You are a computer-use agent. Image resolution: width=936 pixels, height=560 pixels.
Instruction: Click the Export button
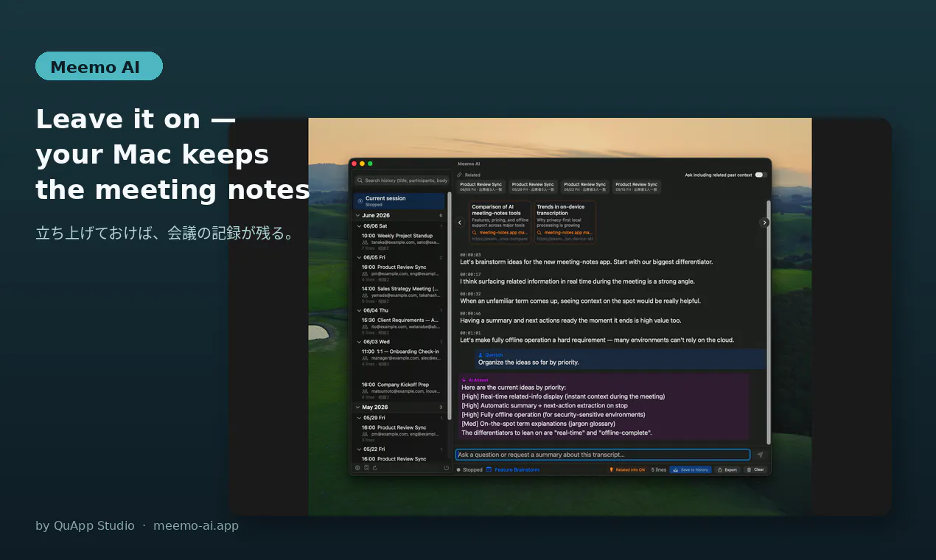pyautogui.click(x=727, y=469)
